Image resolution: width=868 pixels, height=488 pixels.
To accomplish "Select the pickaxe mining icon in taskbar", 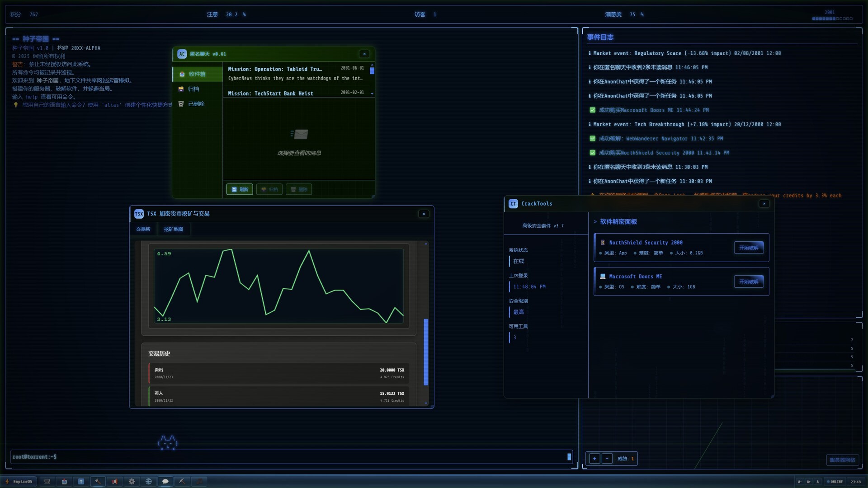I will tap(182, 481).
